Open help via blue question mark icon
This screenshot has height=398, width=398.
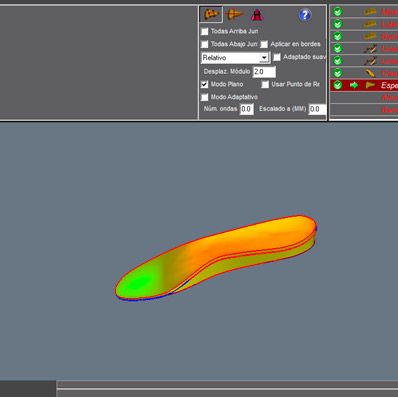tap(305, 15)
